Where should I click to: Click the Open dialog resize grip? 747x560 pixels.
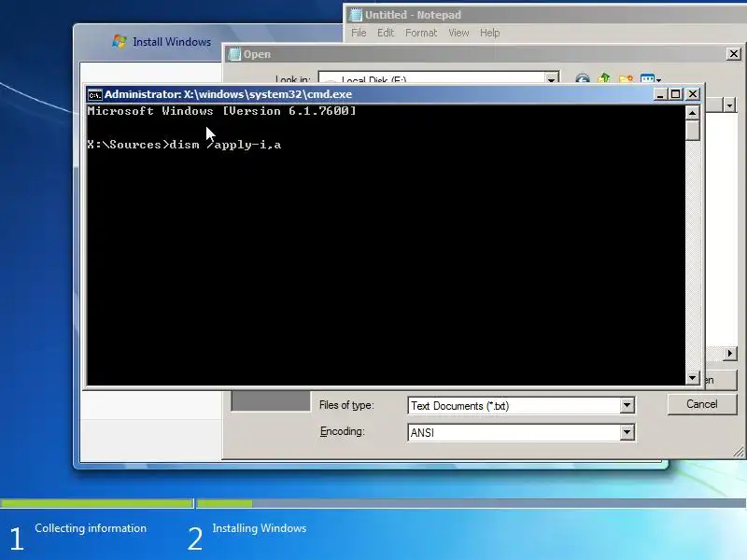coord(739,452)
